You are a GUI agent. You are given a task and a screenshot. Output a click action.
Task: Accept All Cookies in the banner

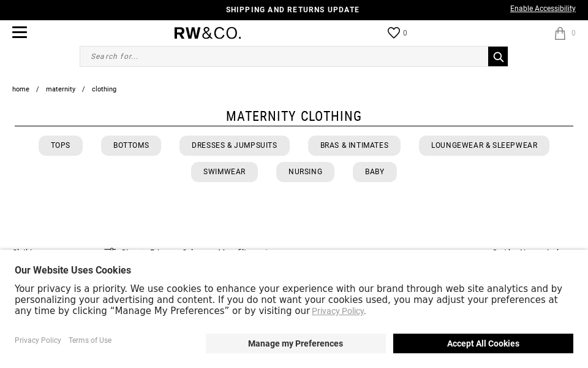coord(483,343)
